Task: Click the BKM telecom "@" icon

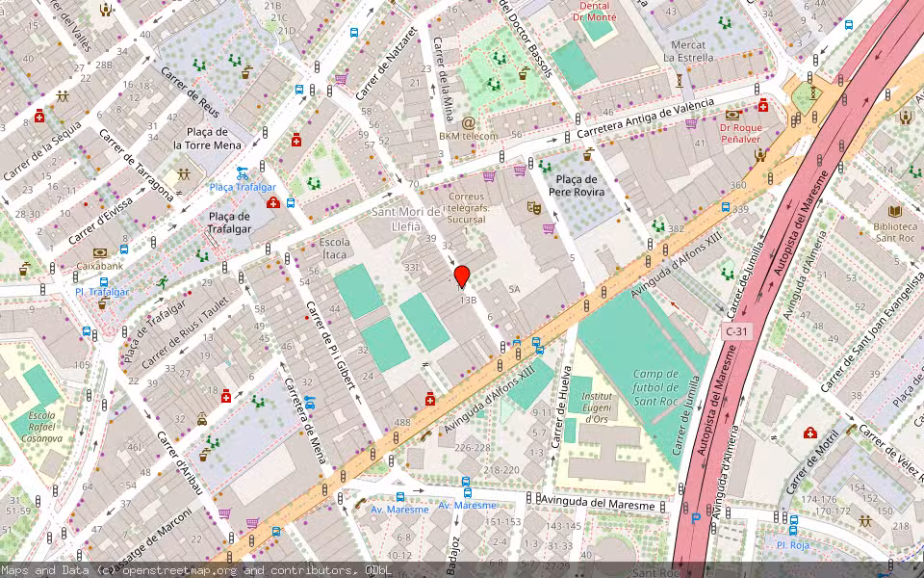Action: (468, 123)
